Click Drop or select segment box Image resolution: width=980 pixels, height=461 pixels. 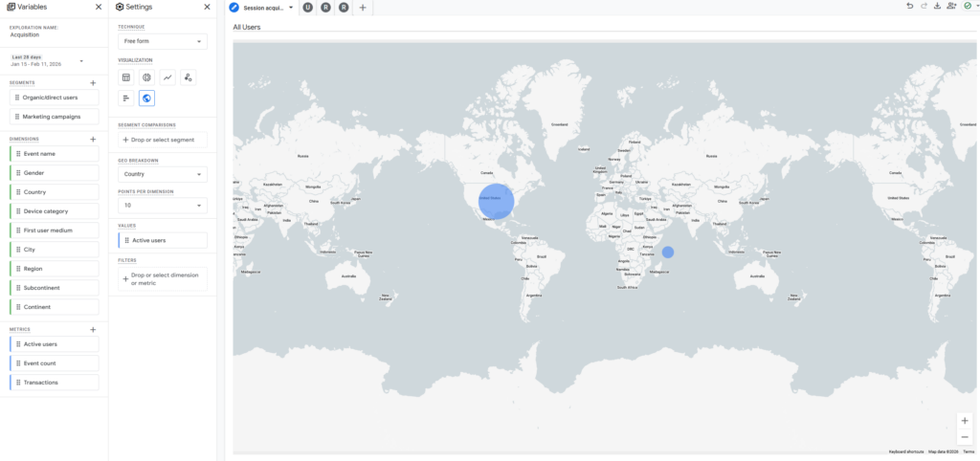[162, 140]
